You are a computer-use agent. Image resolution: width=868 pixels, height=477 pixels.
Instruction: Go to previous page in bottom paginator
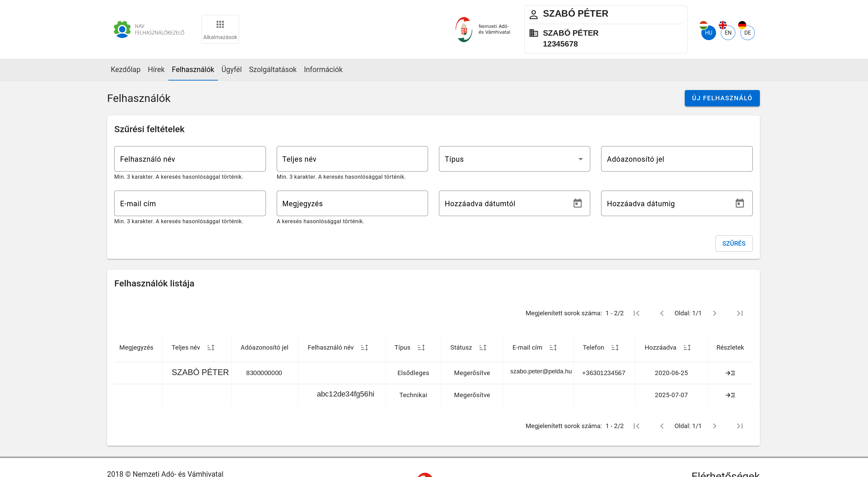662,426
